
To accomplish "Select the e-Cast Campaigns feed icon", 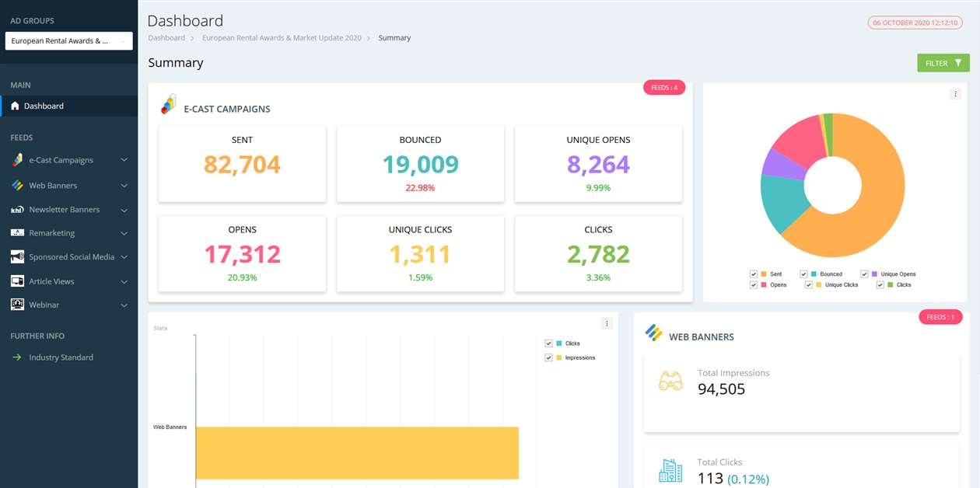I will point(15,160).
